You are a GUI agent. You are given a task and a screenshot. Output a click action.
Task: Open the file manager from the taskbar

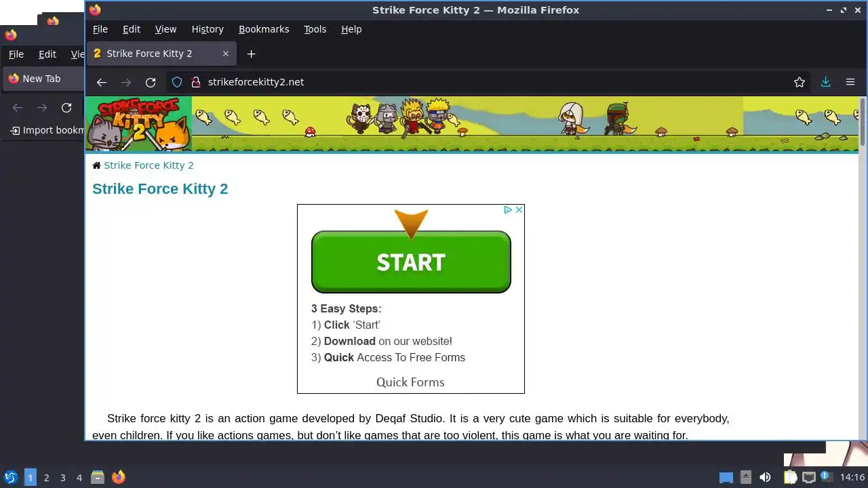click(98, 477)
